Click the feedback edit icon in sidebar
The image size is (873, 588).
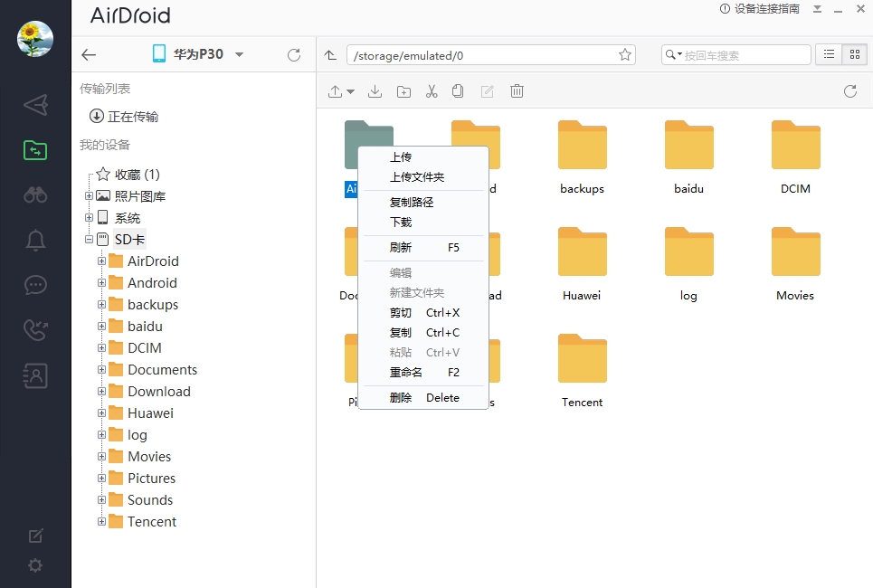pos(35,536)
